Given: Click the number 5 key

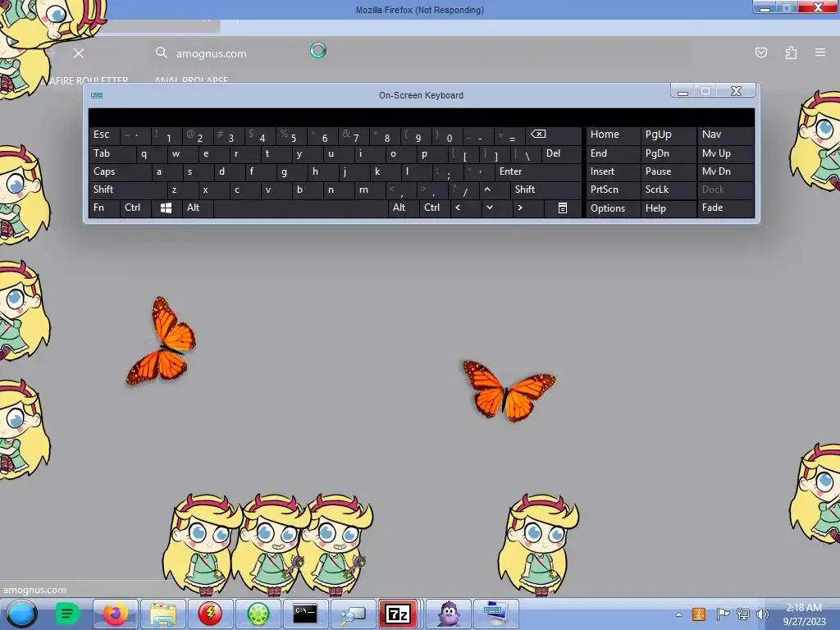Looking at the screenshot, I should pos(291,135).
